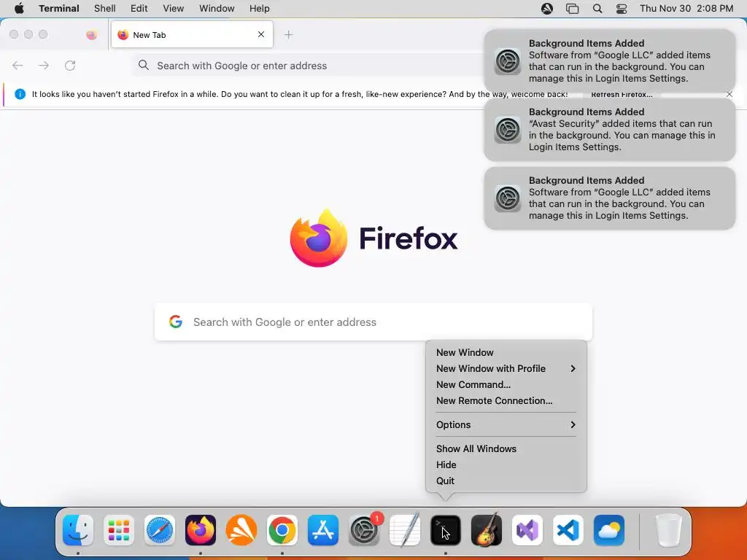Open Stage Manager windows icon in menu bar

(572, 8)
